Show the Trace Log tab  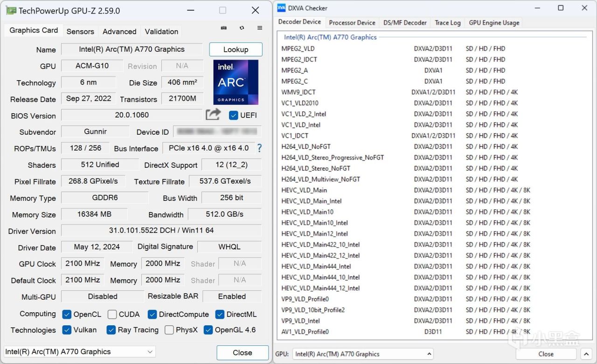[448, 22]
